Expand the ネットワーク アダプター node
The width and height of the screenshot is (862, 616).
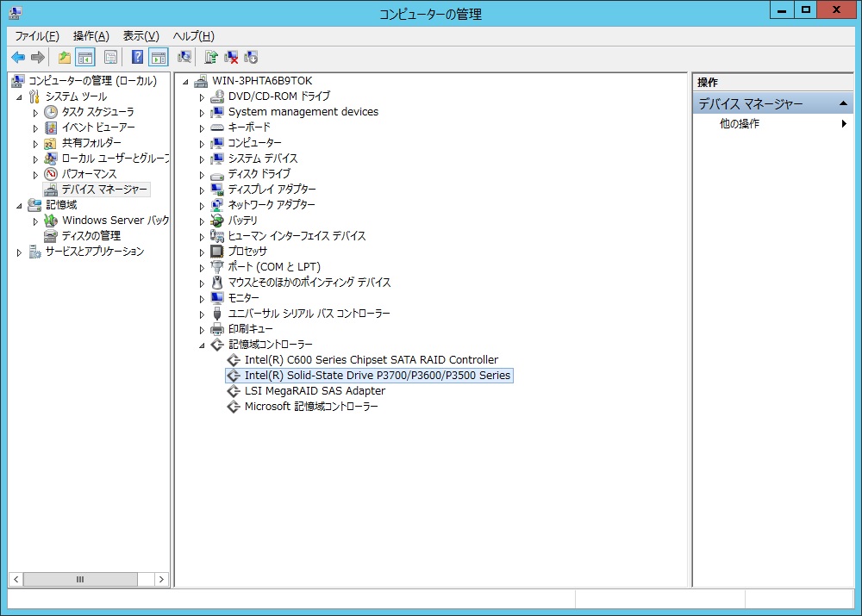203,205
